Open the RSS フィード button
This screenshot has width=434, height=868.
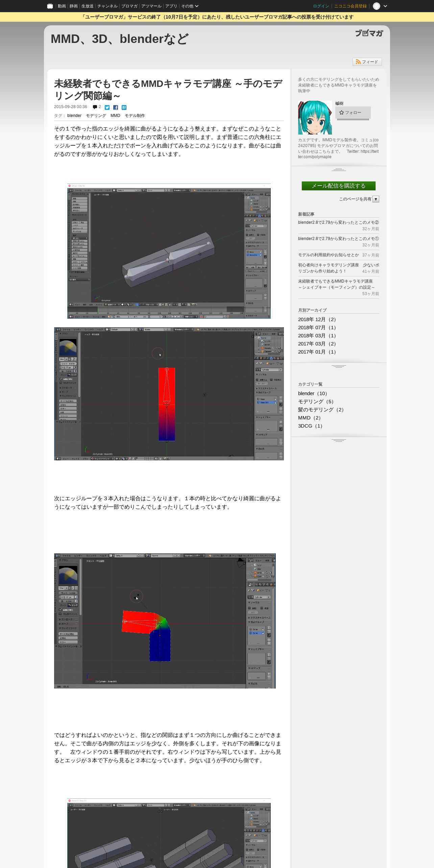[367, 62]
